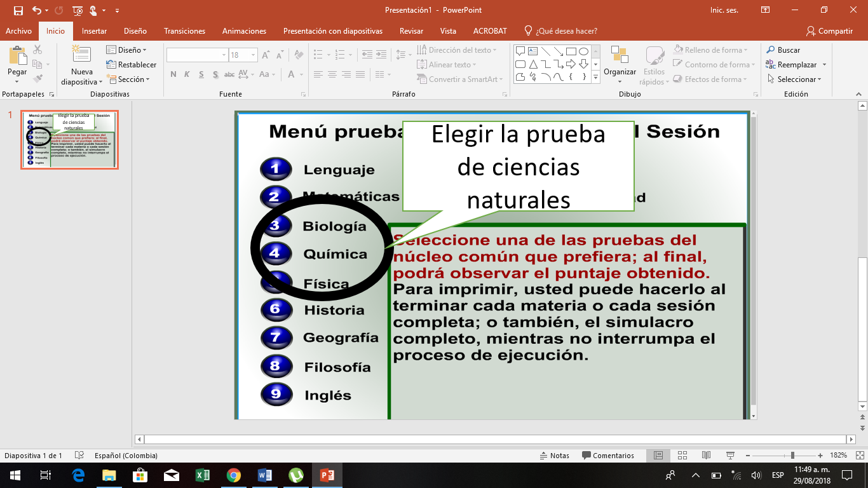Image resolution: width=868 pixels, height=488 pixels.
Task: Pick the right arrow shape from gallery
Action: (571, 64)
